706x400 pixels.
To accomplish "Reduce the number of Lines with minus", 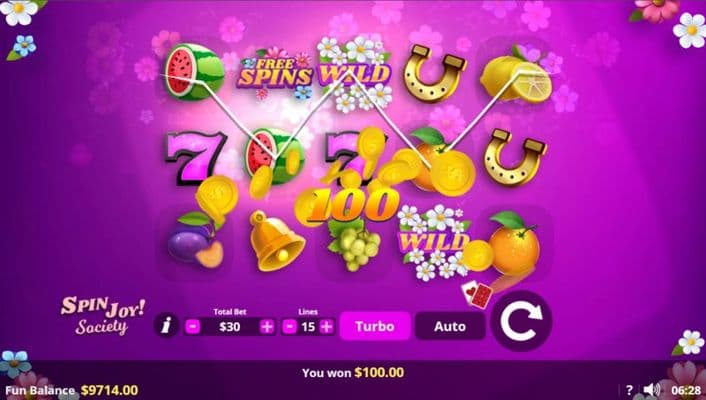I will pos(290,327).
